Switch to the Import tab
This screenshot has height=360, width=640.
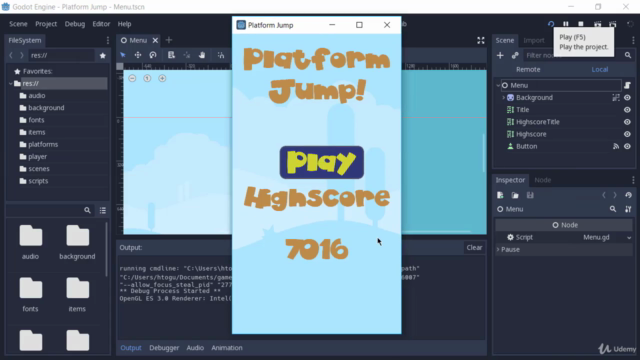(534, 40)
